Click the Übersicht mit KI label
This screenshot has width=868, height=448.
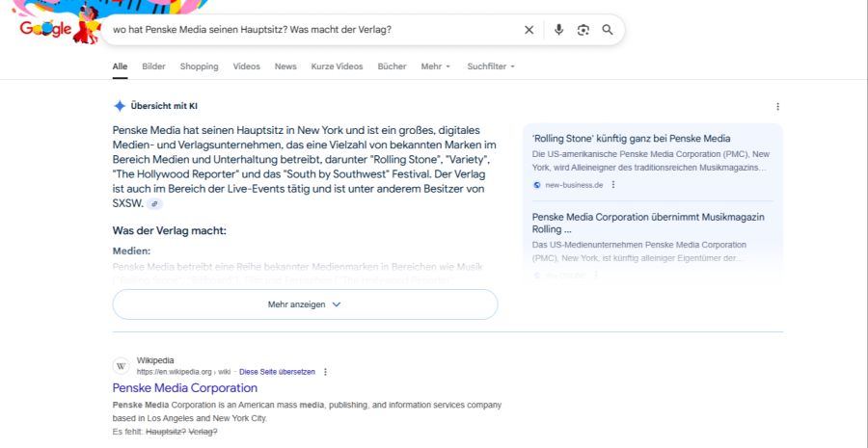164,106
